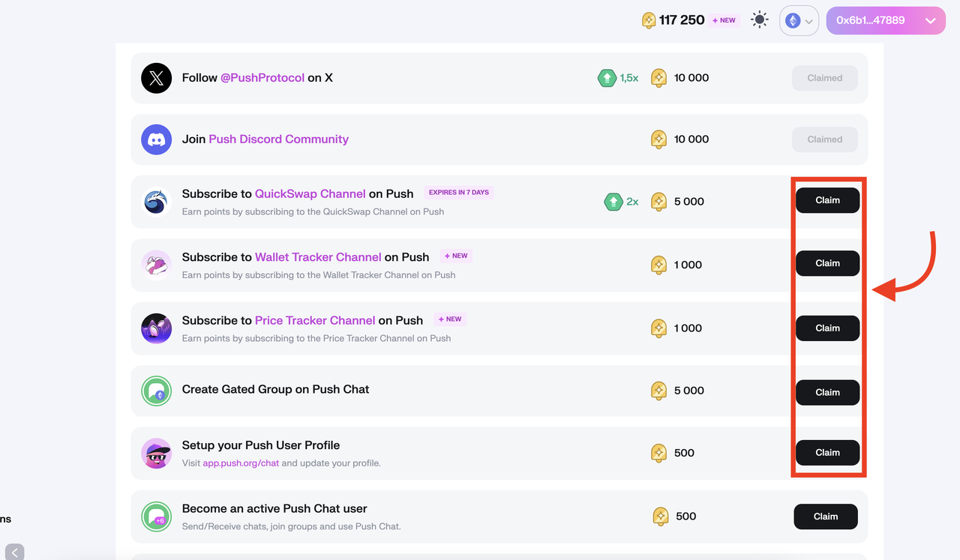
Task: Claim the Setup Push User Profile reward
Action: 827,453
